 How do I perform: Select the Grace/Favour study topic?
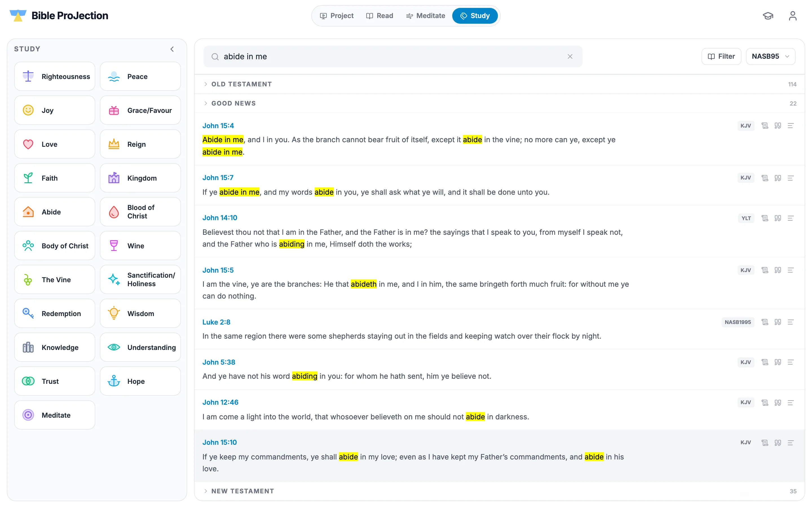tap(140, 110)
